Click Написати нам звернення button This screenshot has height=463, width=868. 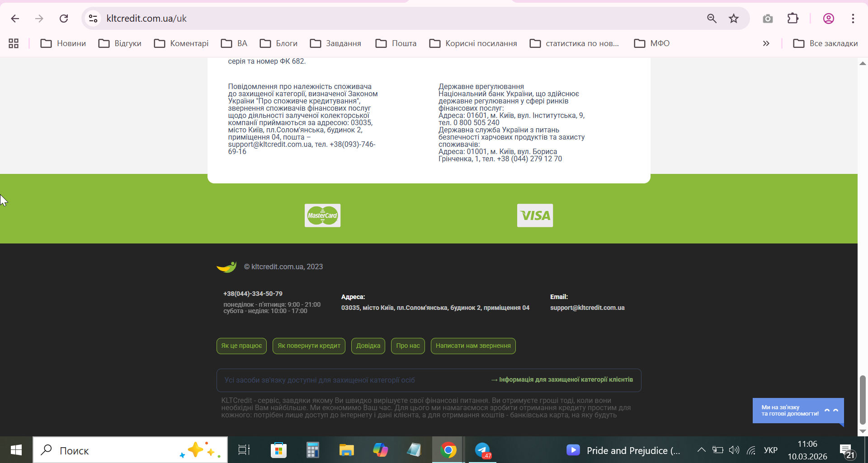(x=473, y=346)
